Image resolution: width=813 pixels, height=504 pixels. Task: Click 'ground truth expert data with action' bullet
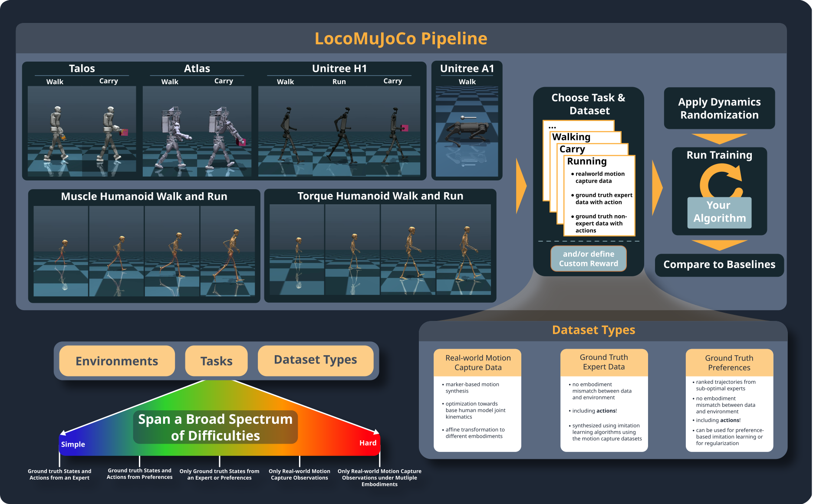[602, 199]
